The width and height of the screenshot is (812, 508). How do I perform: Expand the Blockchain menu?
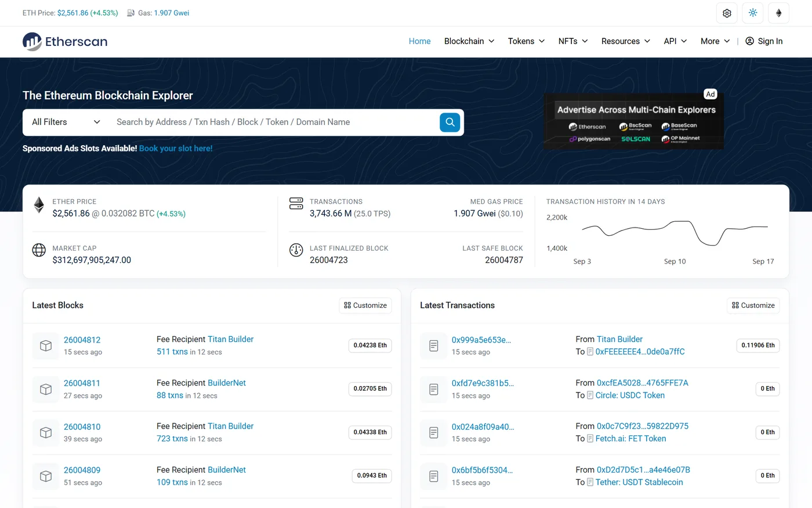pos(469,41)
